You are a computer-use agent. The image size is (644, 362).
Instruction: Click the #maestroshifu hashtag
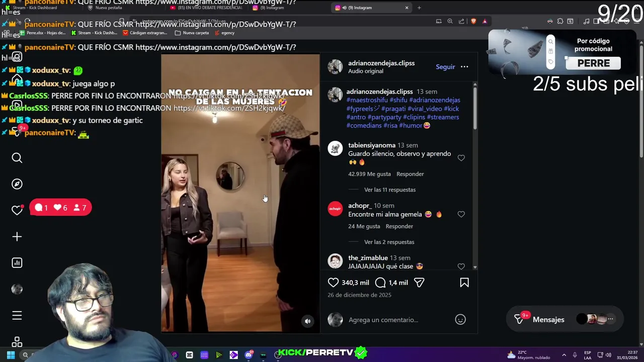[x=367, y=100]
